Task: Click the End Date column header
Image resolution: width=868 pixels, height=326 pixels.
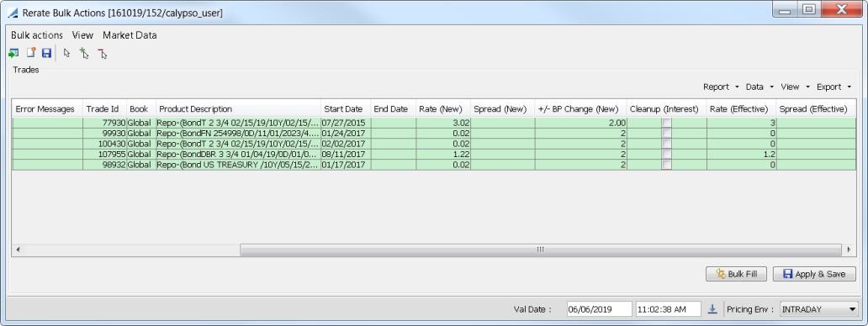Action: [393, 109]
